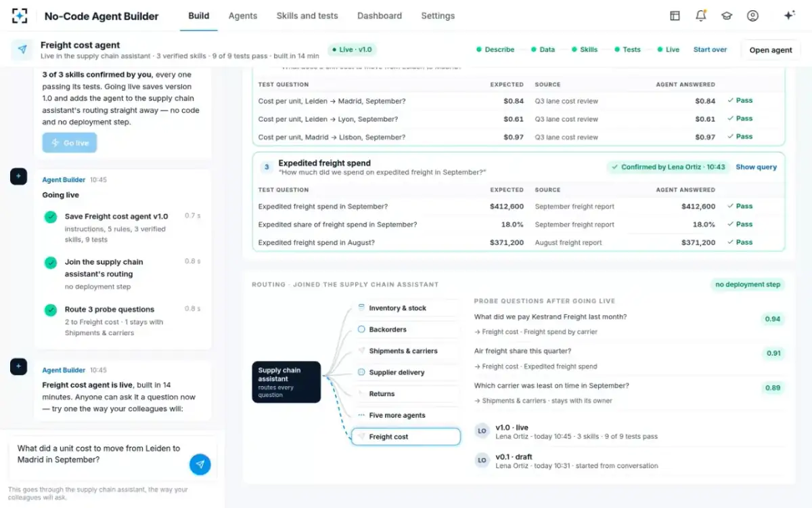Jump to the Describe step
This screenshot has width=812, height=508.
[x=495, y=49]
